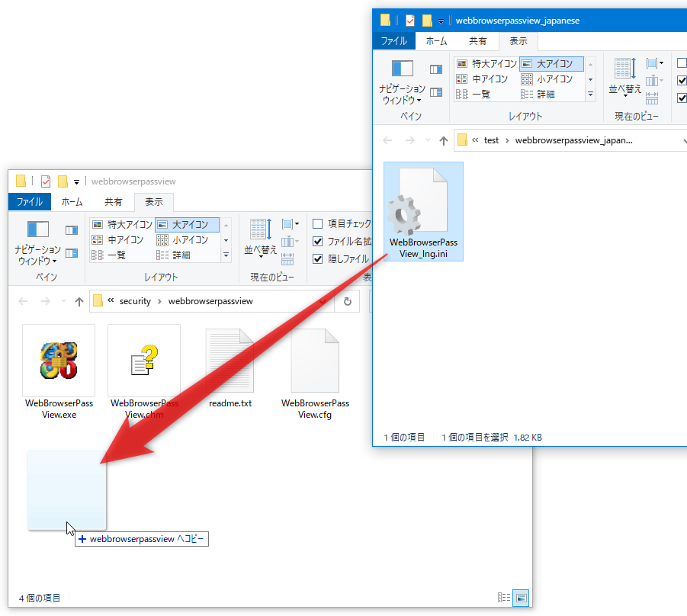Open add columns dropdown in webbrowserpassview window
Viewport: 687px width, 616px height.
291,242
